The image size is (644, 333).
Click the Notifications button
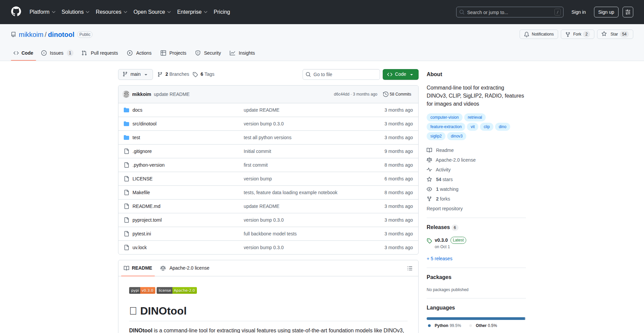(539, 34)
